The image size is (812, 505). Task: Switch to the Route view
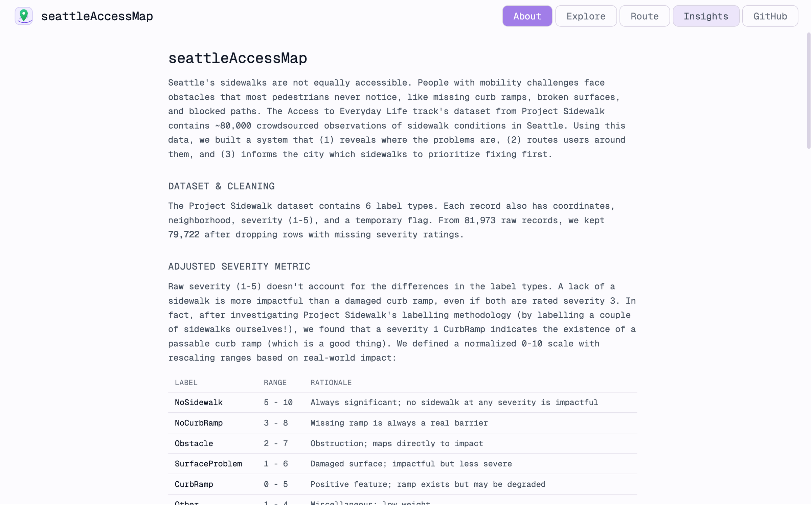pos(644,16)
